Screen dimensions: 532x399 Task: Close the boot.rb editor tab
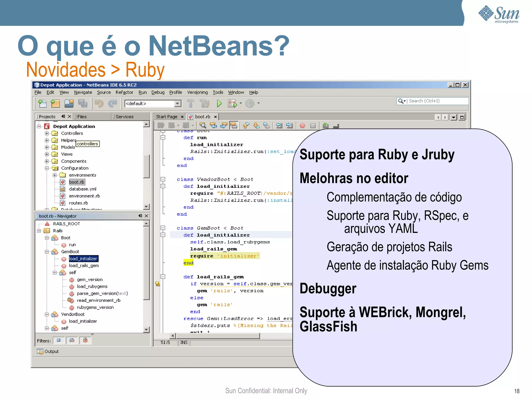[x=215, y=117]
